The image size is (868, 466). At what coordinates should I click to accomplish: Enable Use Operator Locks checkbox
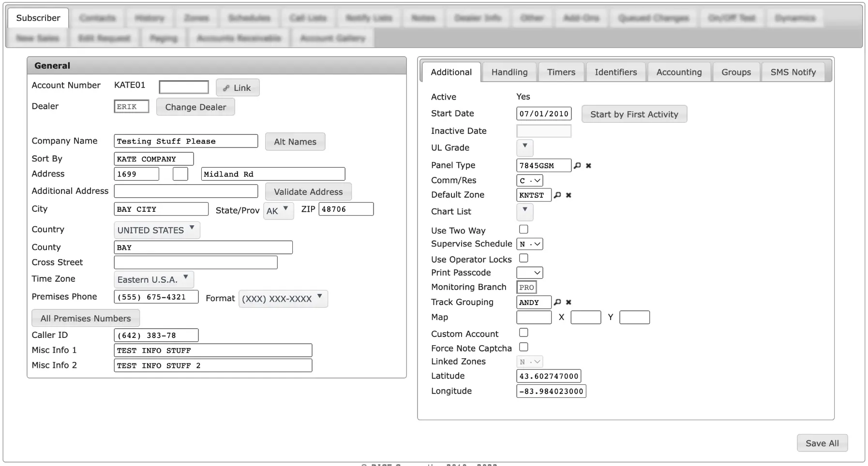pos(524,258)
